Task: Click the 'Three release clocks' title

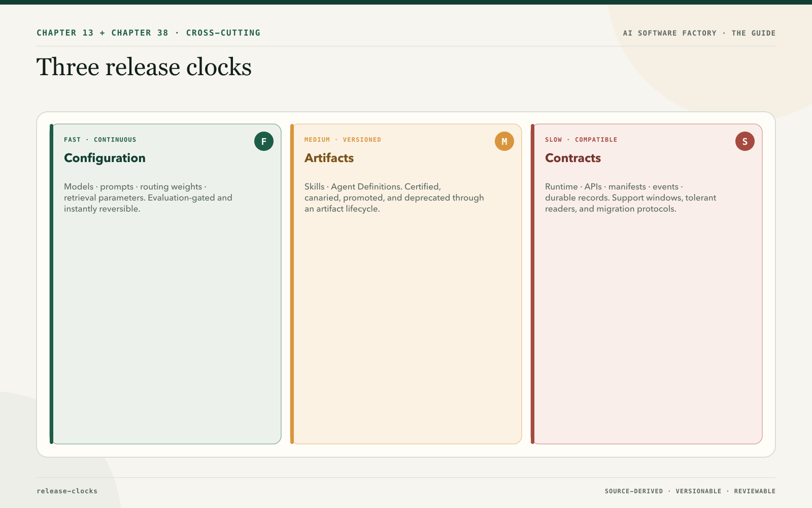Action: coord(144,67)
